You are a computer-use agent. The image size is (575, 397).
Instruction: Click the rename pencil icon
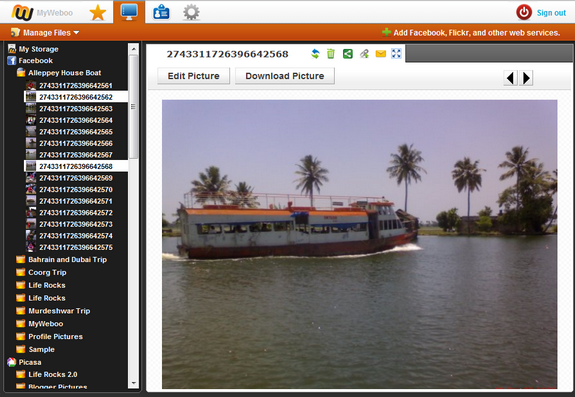364,54
